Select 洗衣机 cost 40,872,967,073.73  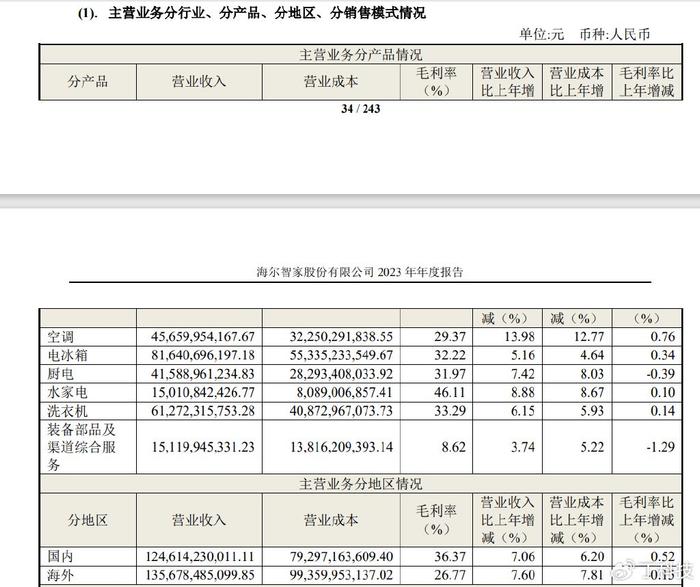341,411
